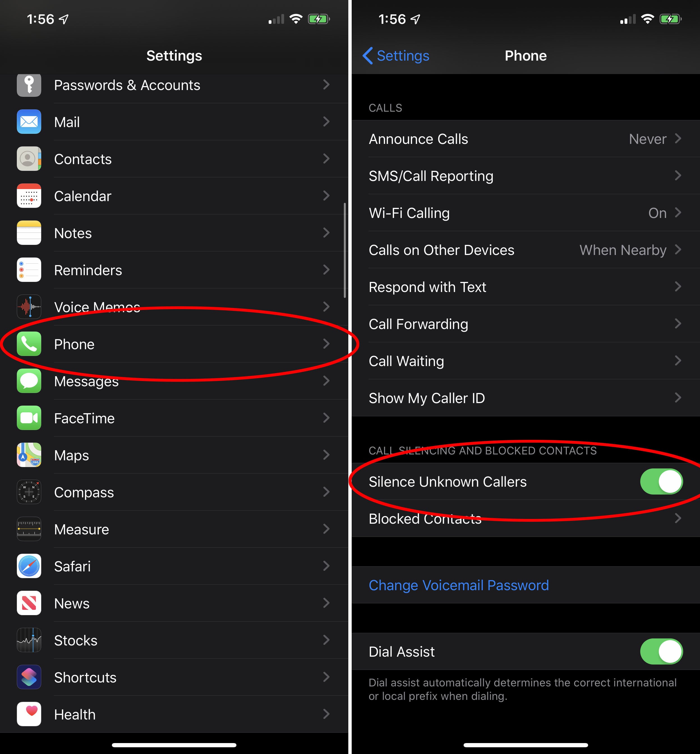
Task: Open the Mail app settings
Action: click(x=174, y=121)
